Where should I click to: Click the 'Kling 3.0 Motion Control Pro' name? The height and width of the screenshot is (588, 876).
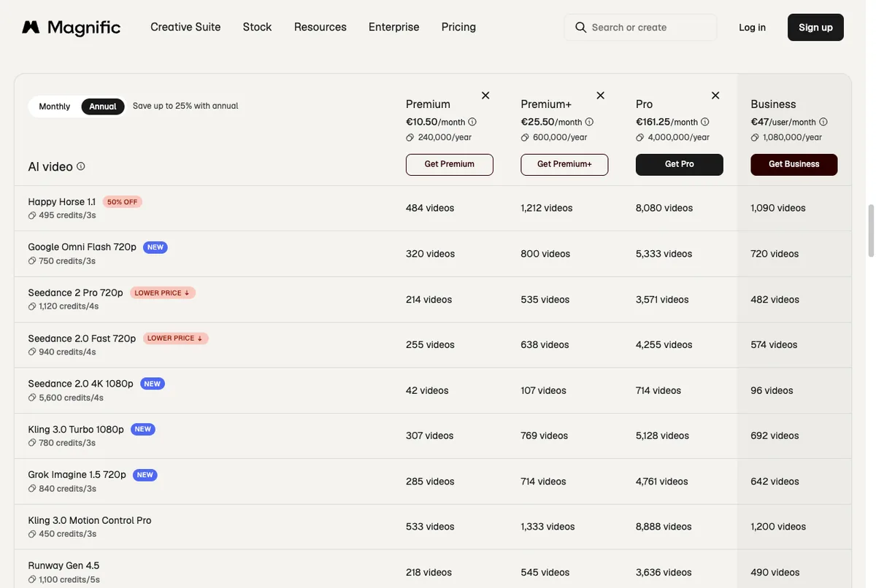(90, 520)
